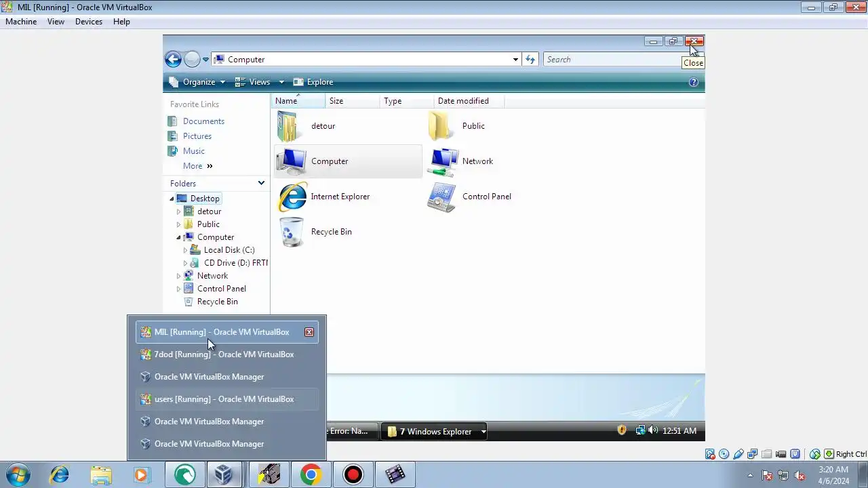
Task: Click VirtualBox optical disk status icon
Action: [724, 454]
